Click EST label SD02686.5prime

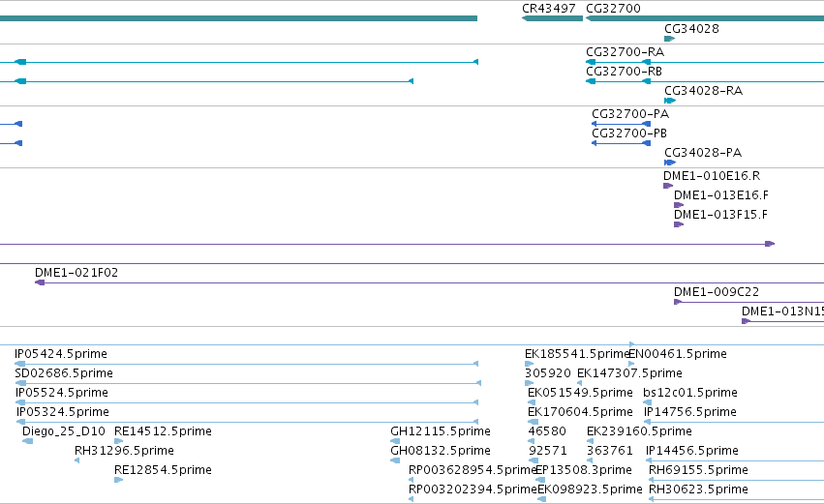pos(64,373)
